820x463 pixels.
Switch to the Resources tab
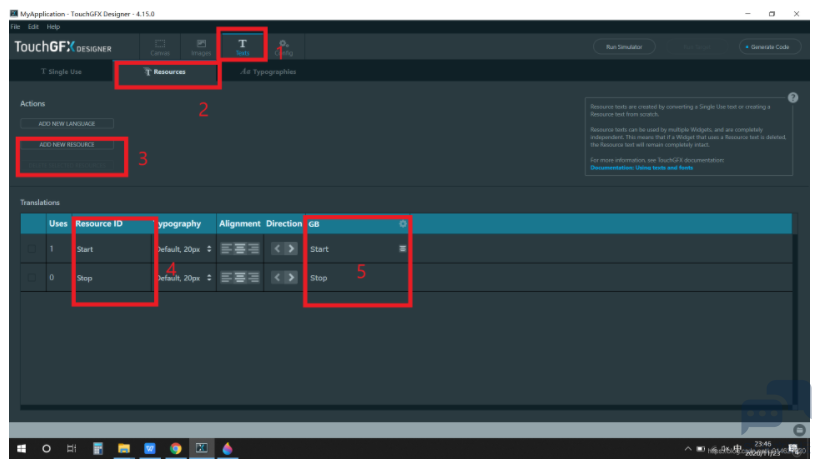pos(165,72)
